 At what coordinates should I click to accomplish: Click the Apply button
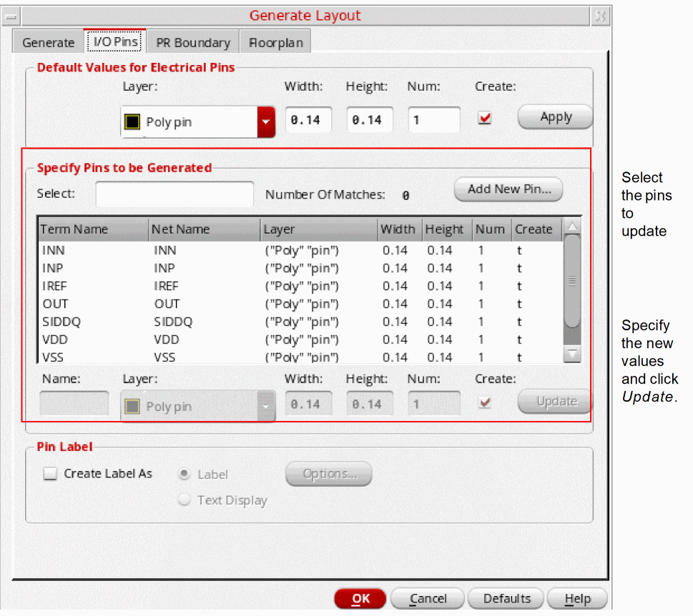[555, 117]
